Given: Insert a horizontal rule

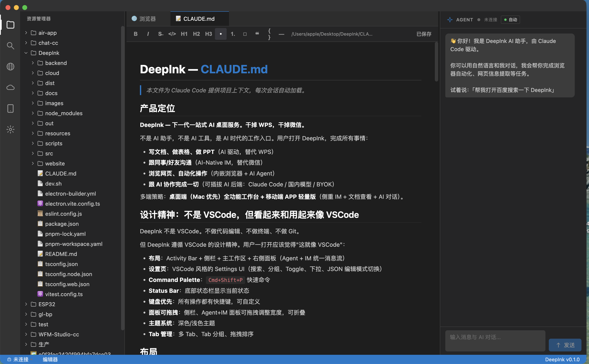Looking at the screenshot, I should click(x=281, y=34).
